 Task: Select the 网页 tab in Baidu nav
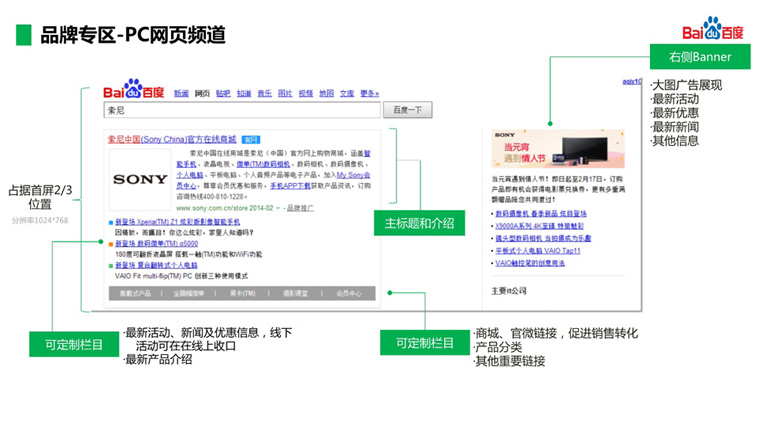click(x=202, y=93)
